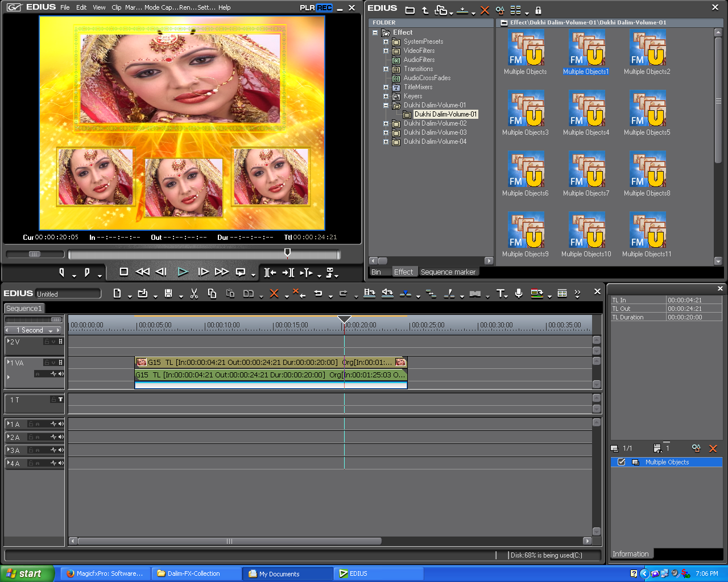Click the Set In point icon
The height and width of the screenshot is (582, 728).
tap(62, 272)
